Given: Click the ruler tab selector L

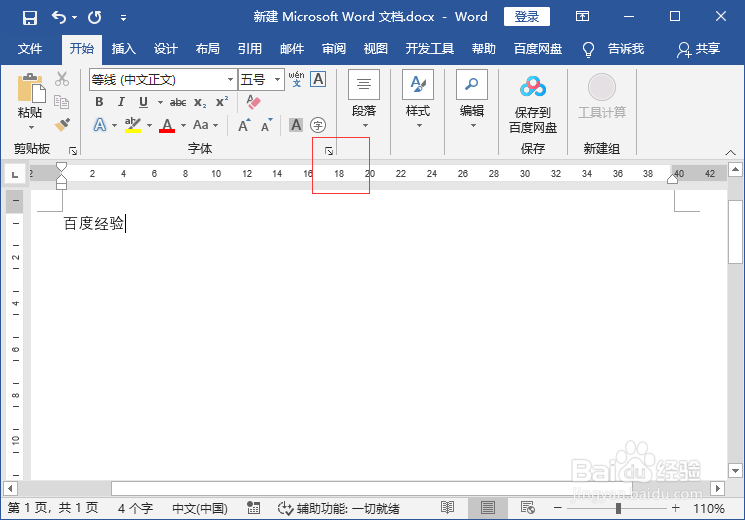Looking at the screenshot, I should coord(15,174).
